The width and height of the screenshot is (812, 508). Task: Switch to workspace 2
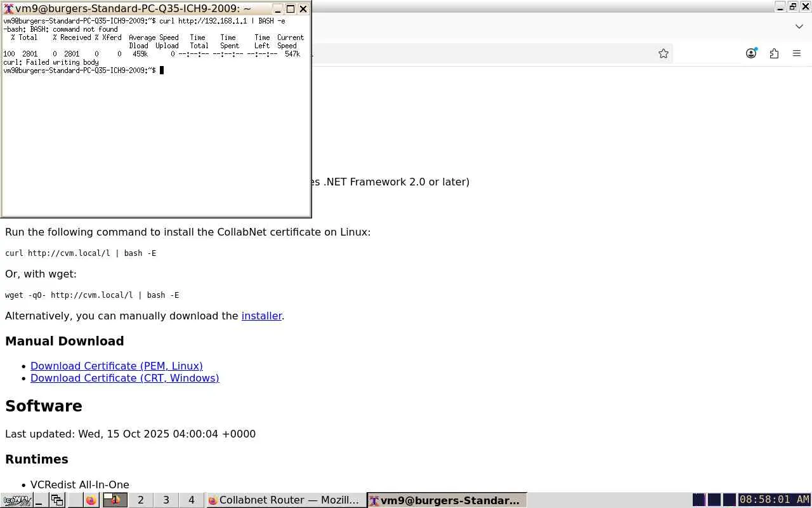click(141, 500)
